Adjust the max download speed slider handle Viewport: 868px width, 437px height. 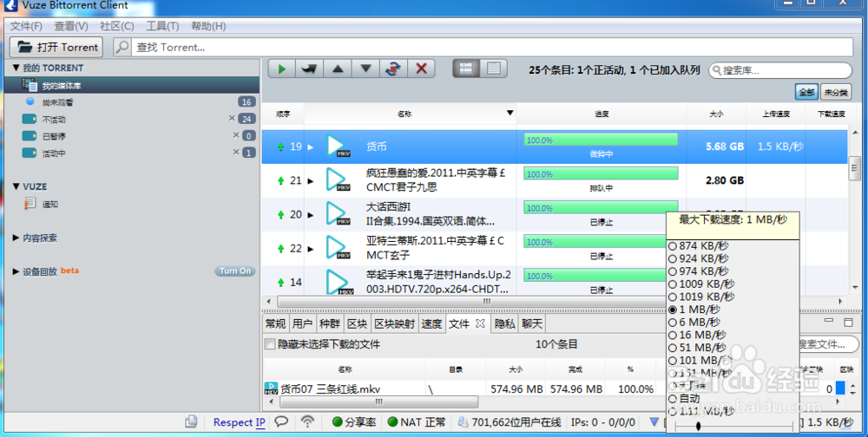698,426
